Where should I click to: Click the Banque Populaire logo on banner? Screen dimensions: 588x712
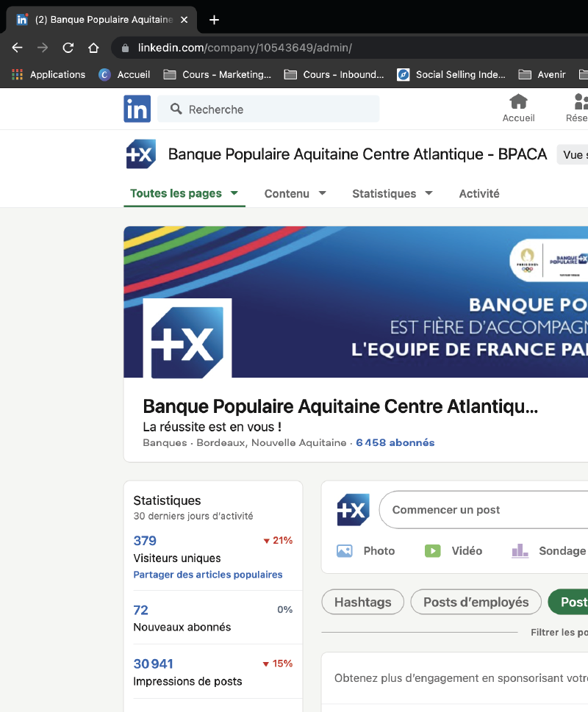(x=187, y=341)
